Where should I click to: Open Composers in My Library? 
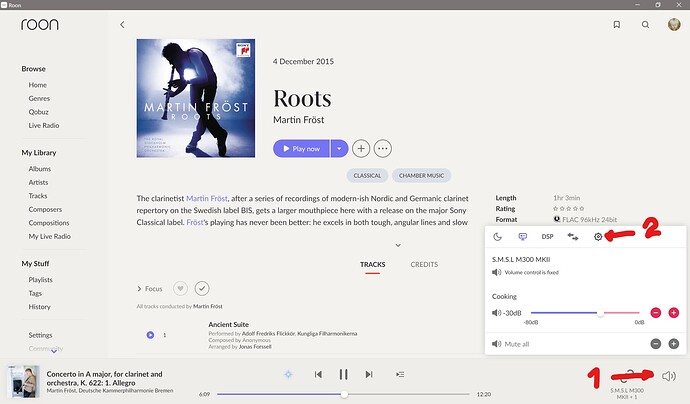coord(45,209)
